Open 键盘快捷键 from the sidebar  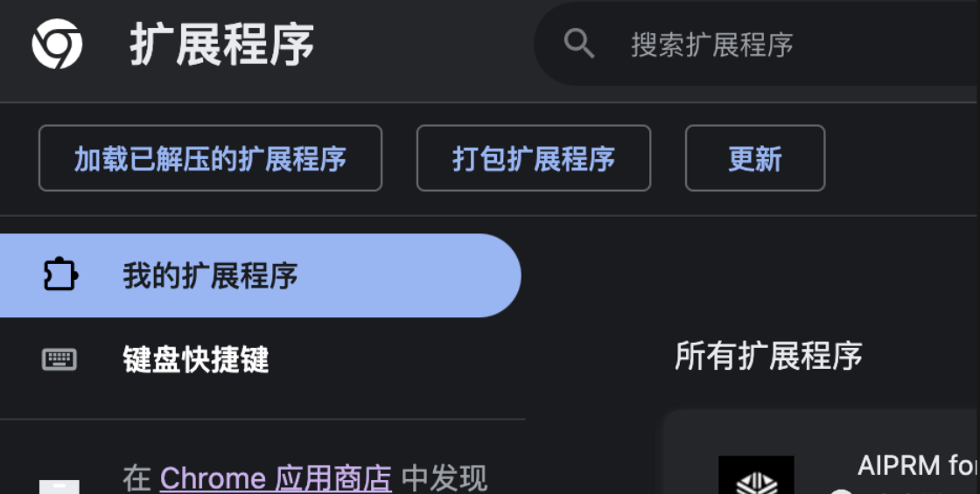pos(196,359)
